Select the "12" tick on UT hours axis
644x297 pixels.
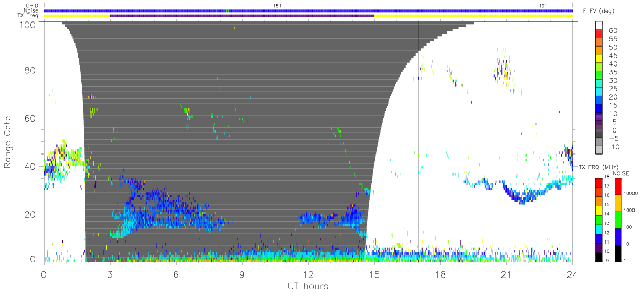(308, 273)
